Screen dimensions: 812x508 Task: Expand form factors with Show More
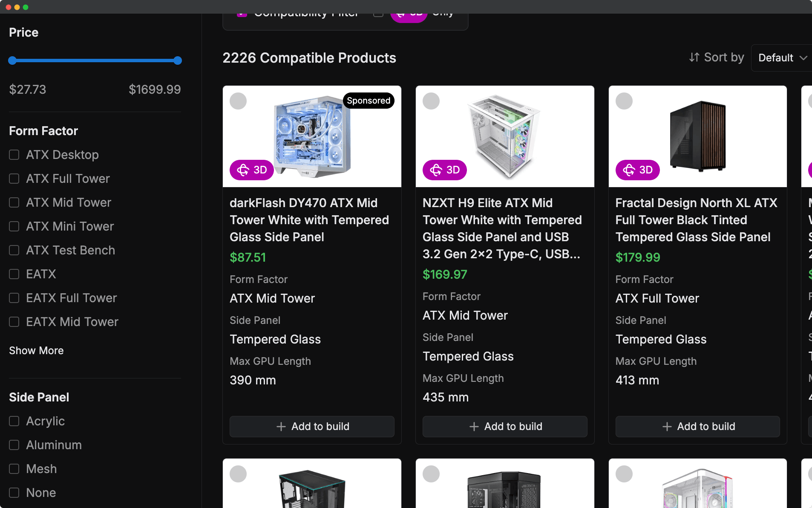pos(36,351)
